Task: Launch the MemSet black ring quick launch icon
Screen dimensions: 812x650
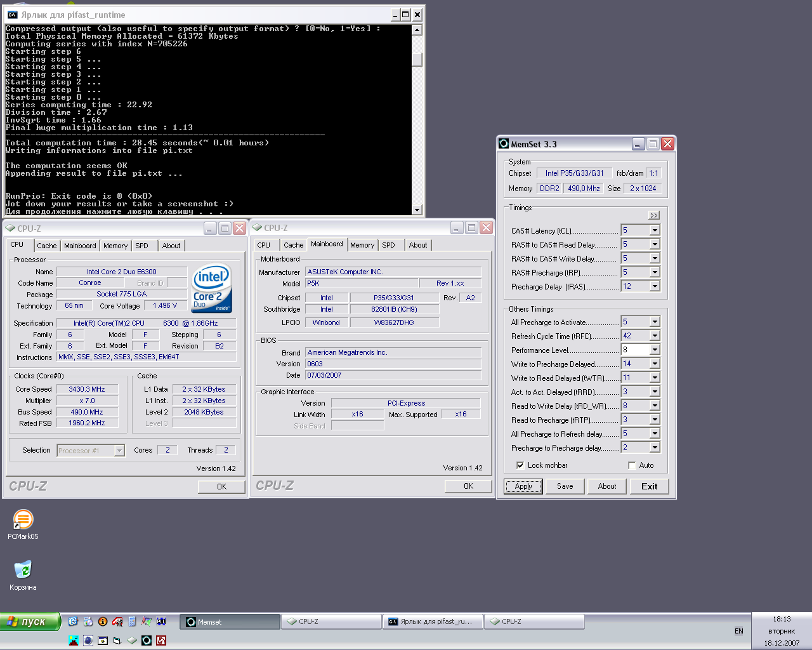Action: coord(147,640)
